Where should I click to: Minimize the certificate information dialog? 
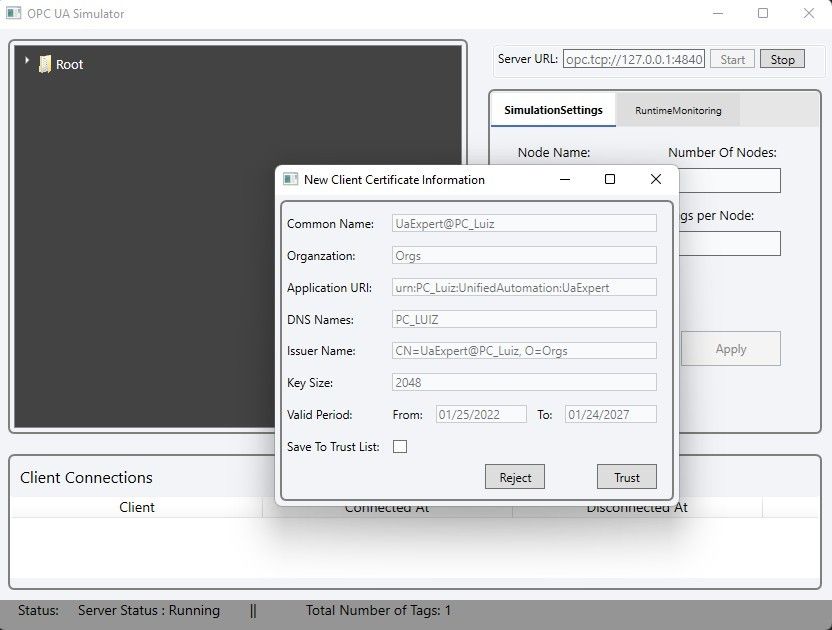(x=565, y=180)
